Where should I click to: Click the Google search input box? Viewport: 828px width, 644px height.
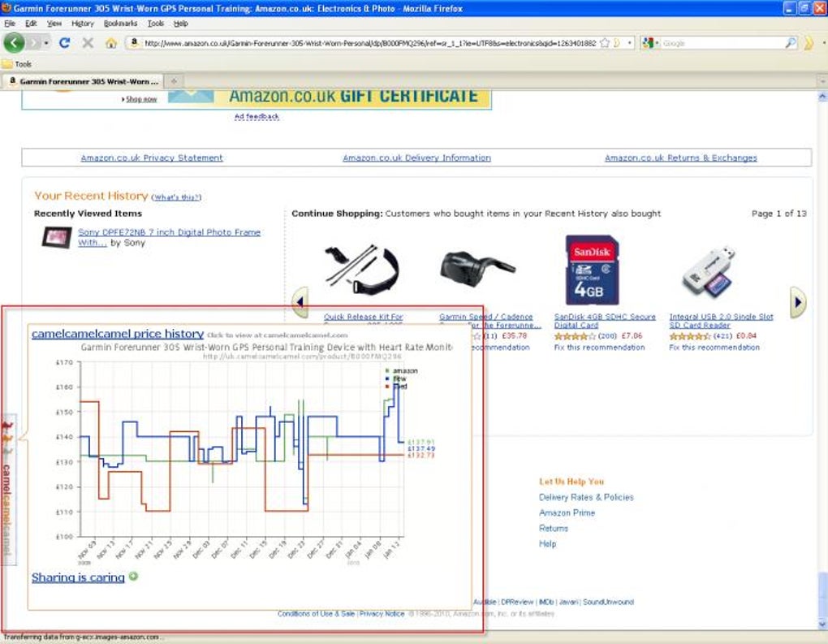pyautogui.click(x=722, y=43)
